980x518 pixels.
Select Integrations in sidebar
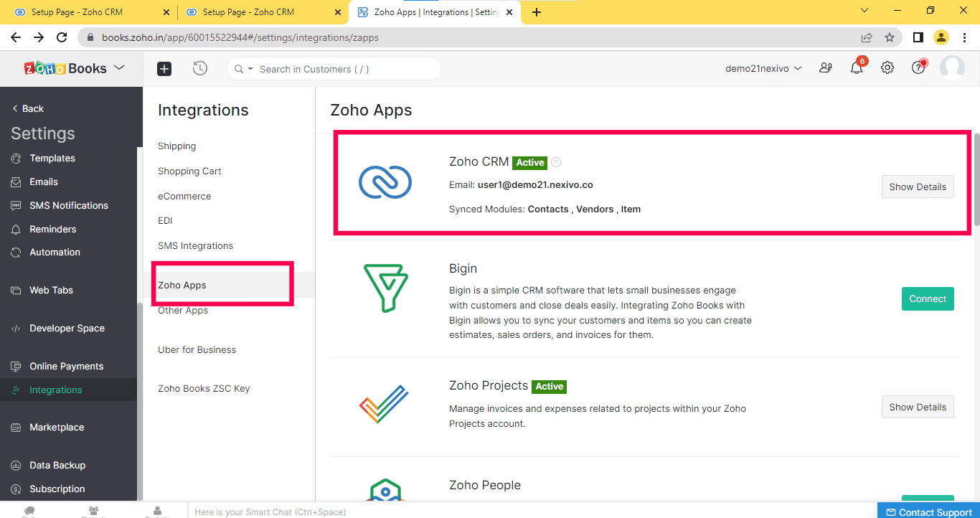tap(68, 390)
